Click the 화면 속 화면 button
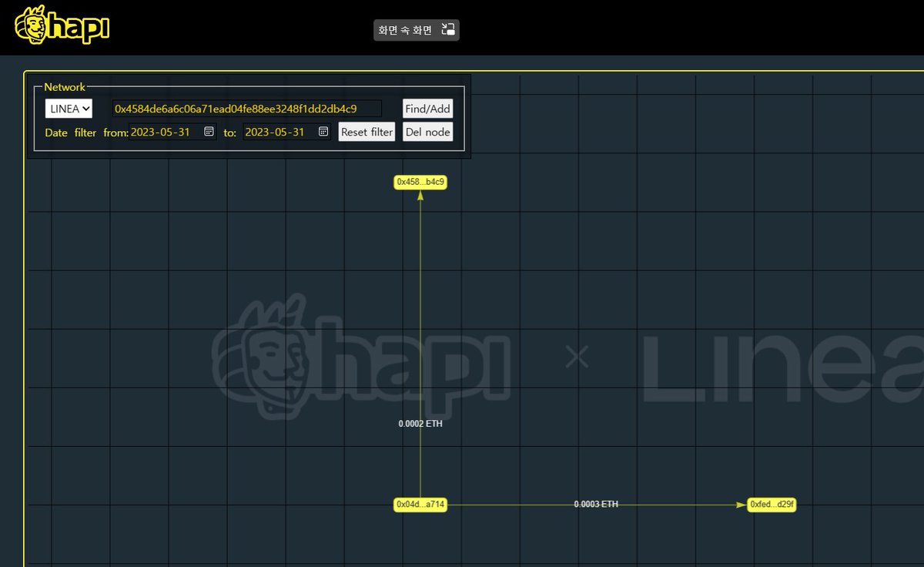This screenshot has width=924, height=567. click(x=417, y=30)
